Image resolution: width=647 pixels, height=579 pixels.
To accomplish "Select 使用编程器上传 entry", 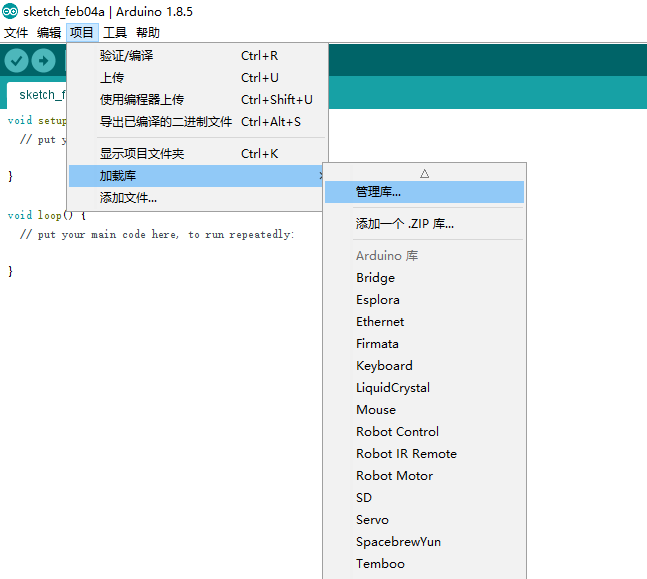I will point(197,99).
